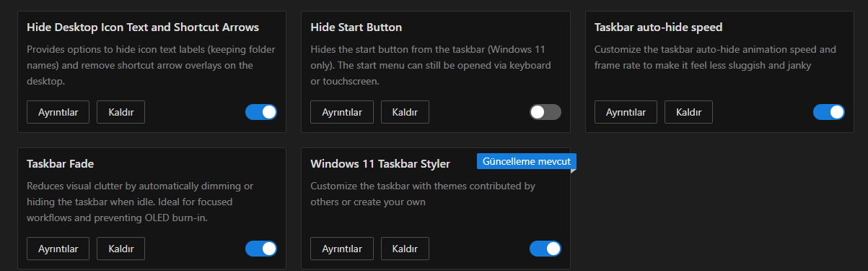Disable the Hide Desktop Icon Text toggle
The image size is (868, 271).
[x=261, y=112]
